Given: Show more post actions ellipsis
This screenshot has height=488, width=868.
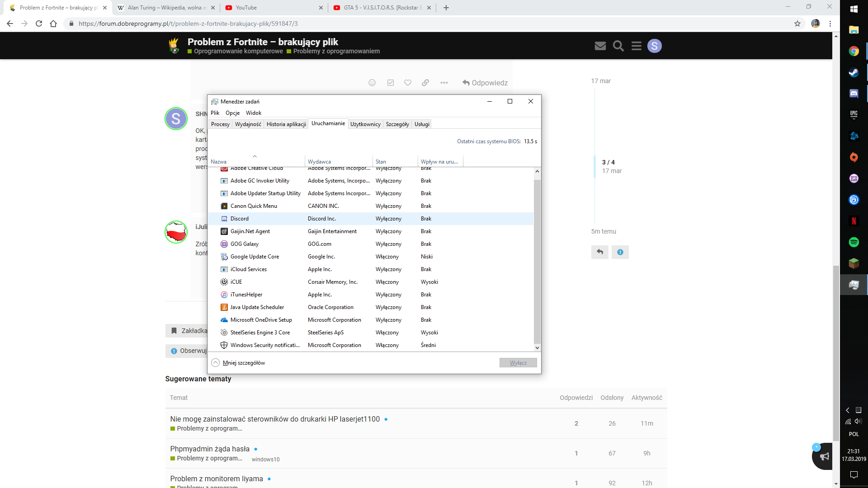Looking at the screenshot, I should pyautogui.click(x=444, y=83).
